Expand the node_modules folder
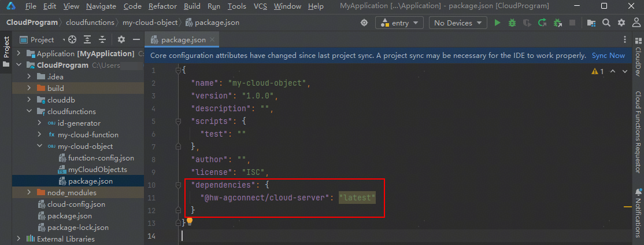Screen dimensions: 644x245 [x=30, y=193]
